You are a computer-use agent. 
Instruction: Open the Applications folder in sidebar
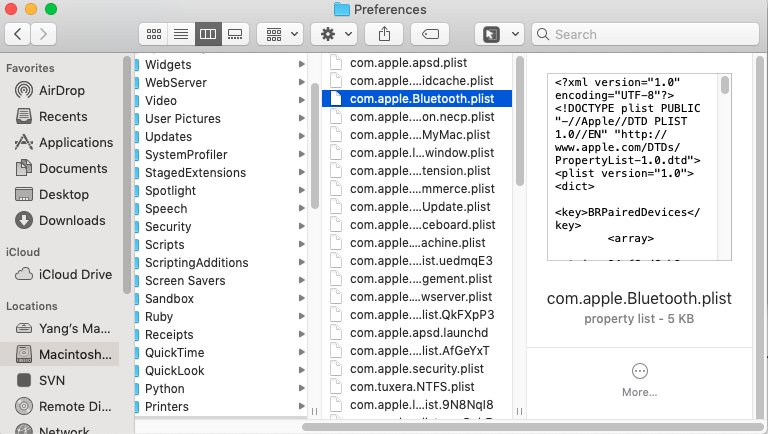[x=64, y=143]
